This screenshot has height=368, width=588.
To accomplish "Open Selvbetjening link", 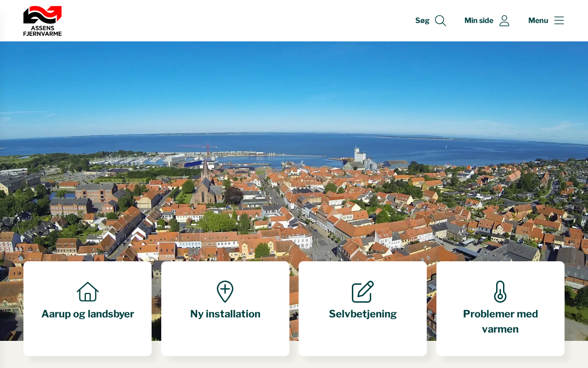I will tap(363, 314).
